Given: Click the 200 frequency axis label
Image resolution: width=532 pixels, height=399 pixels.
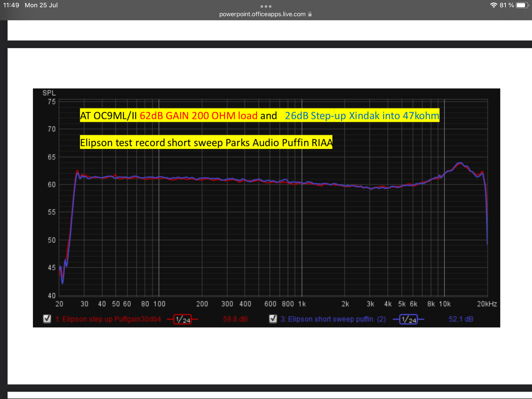Looking at the screenshot, I should 202,304.
